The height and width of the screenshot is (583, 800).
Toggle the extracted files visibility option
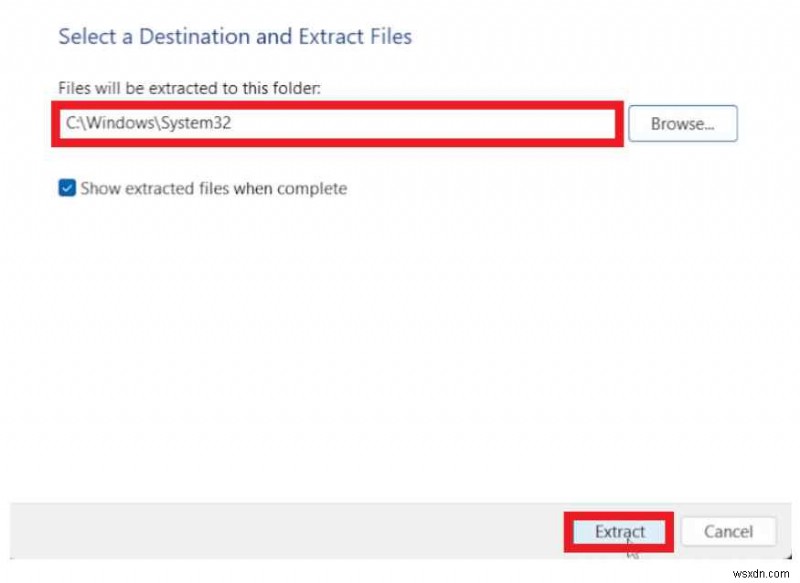[x=67, y=188]
